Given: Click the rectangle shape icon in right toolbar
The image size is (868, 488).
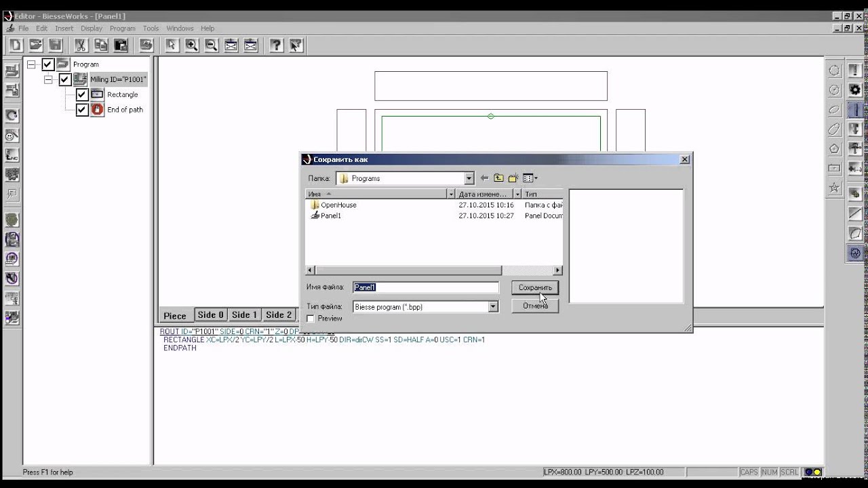Looking at the screenshot, I should pos(834,168).
